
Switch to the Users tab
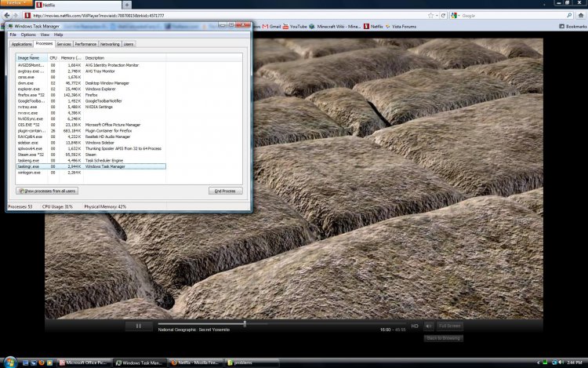coord(129,44)
